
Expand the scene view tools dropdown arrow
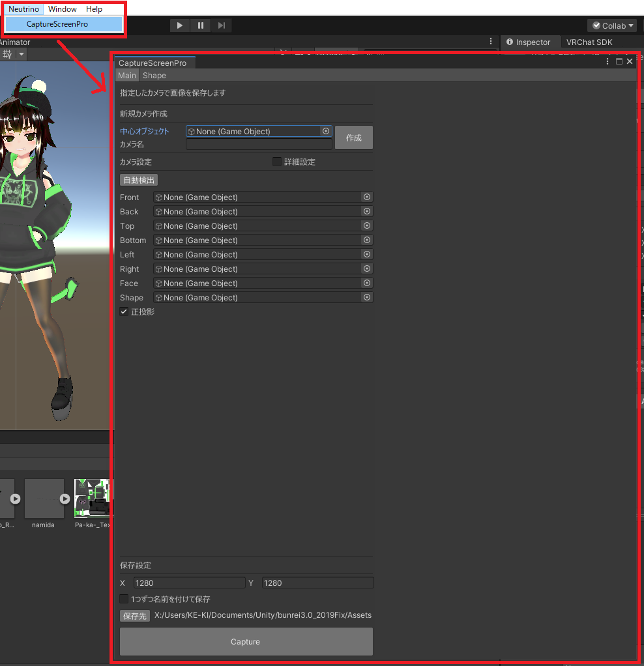(22, 54)
